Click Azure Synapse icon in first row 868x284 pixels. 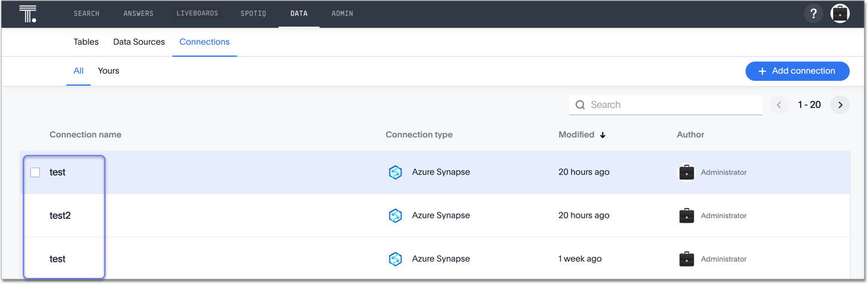(x=395, y=172)
